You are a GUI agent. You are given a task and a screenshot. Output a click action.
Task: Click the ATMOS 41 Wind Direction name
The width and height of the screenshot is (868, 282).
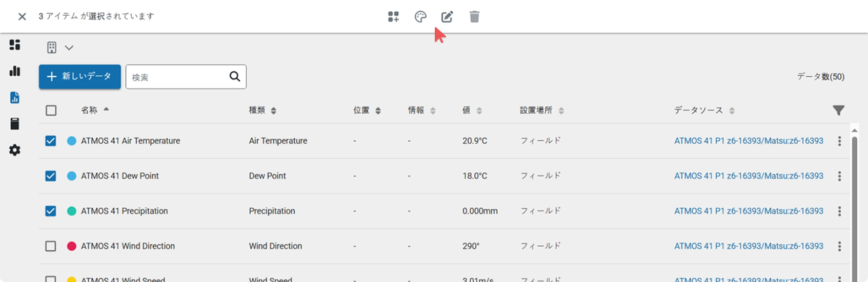click(128, 246)
